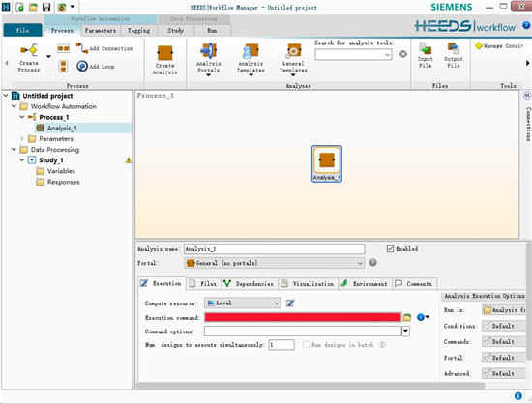Collapse the Untitled project tree node

tap(6, 96)
